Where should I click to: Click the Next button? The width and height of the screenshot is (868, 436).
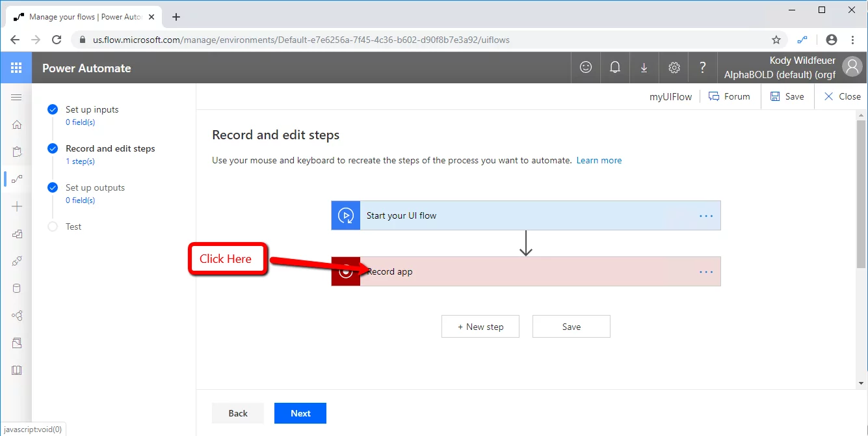click(300, 413)
